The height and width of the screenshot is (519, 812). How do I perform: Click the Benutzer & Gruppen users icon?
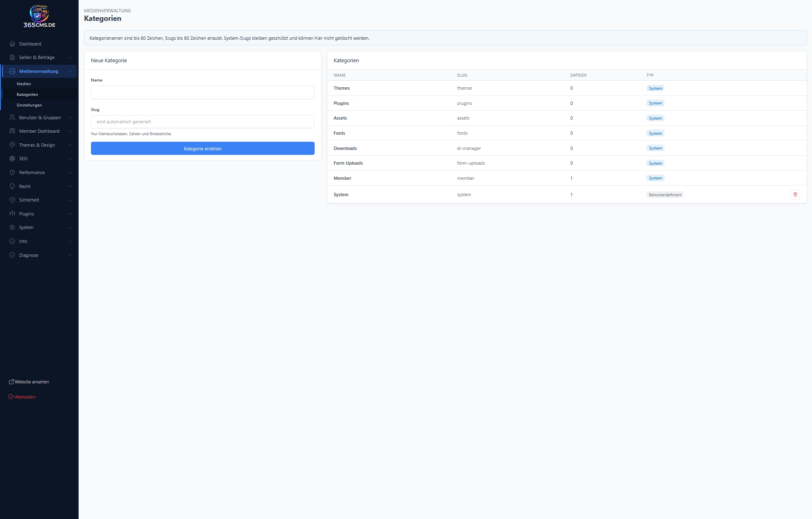pos(12,118)
